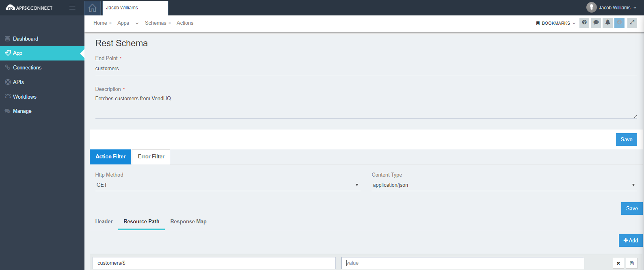Viewport: 644px width, 270px height.
Task: Click the bookmark flag icon
Action: [538, 23]
